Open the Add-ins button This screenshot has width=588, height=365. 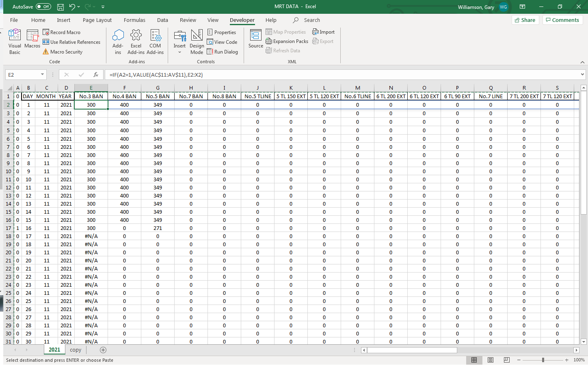point(118,42)
